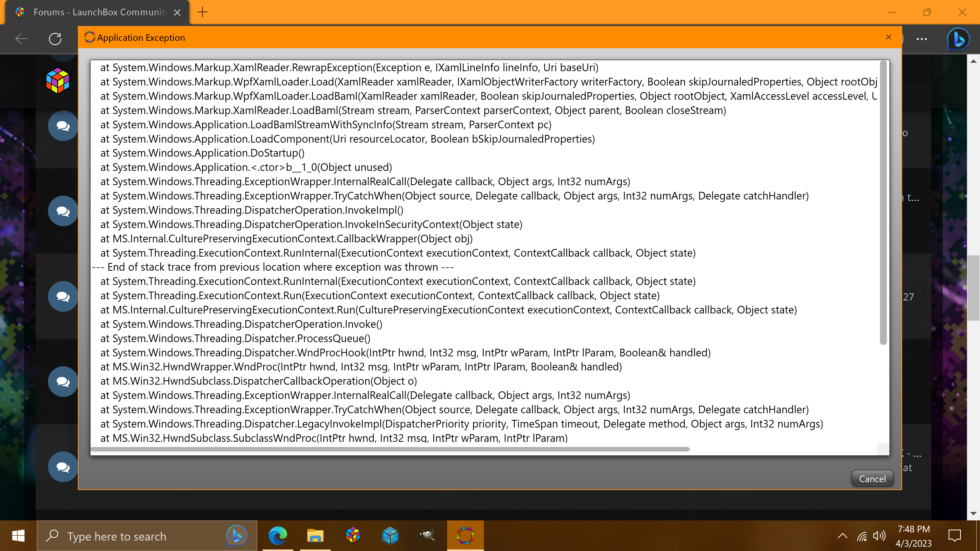Image resolution: width=980 pixels, height=551 pixels.
Task: Click the line Dispatcher.ProcessQueue()
Action: coord(236,339)
